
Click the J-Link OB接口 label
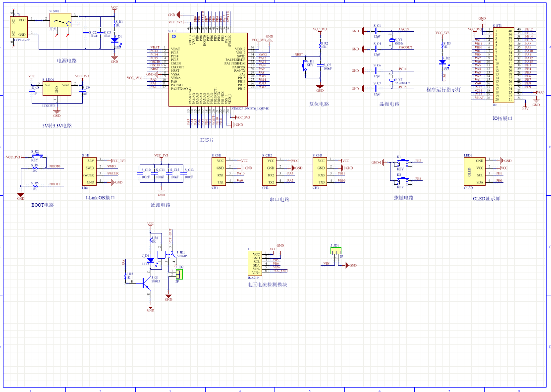(100, 198)
